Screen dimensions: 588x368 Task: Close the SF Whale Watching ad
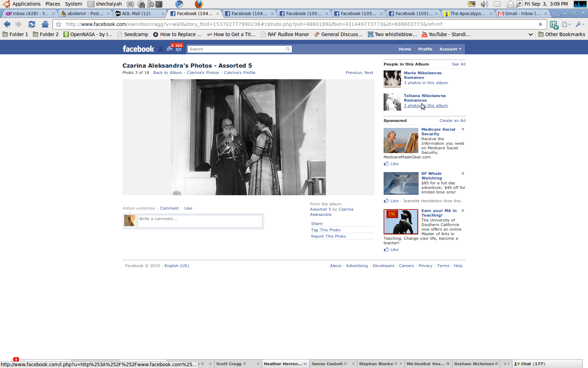click(x=463, y=173)
